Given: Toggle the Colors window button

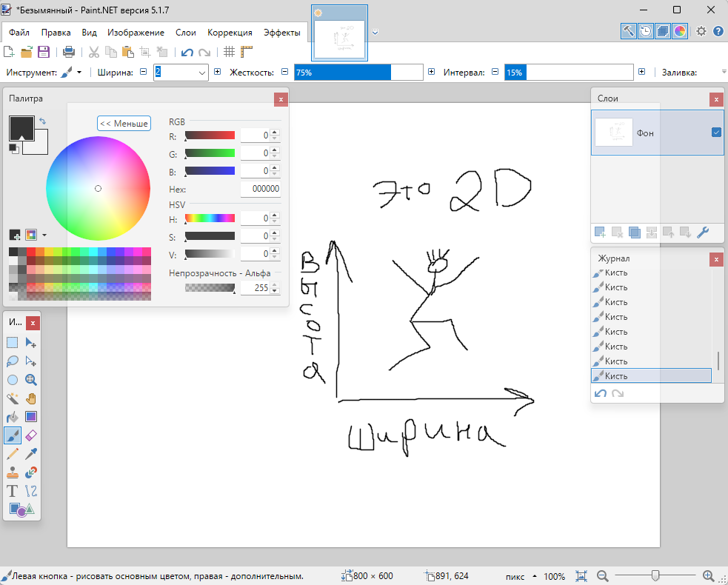Looking at the screenshot, I should 680,31.
